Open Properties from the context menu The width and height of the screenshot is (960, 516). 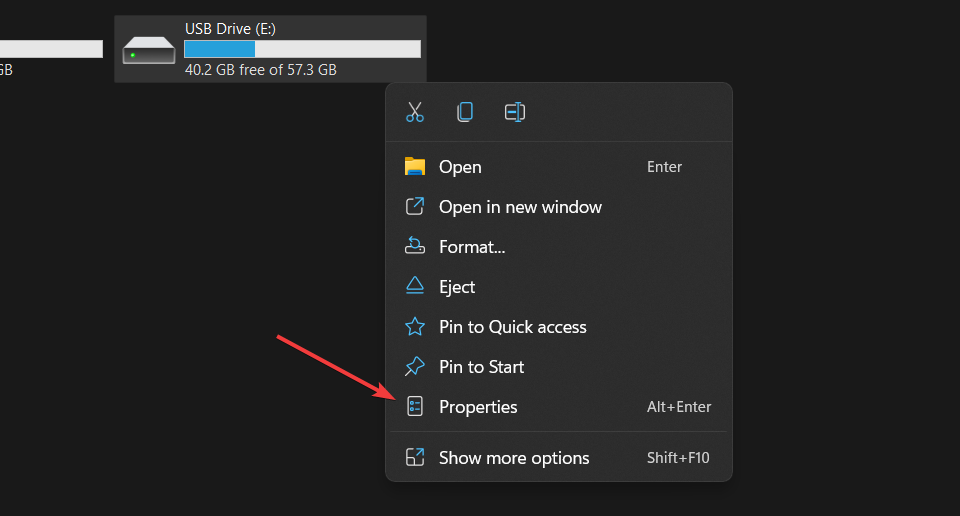[478, 407]
